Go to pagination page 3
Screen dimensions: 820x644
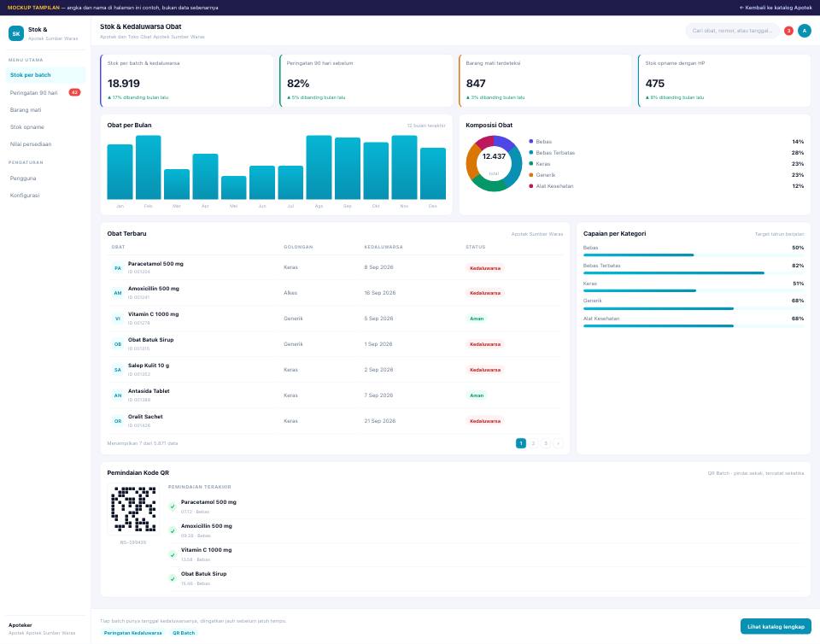(x=546, y=443)
